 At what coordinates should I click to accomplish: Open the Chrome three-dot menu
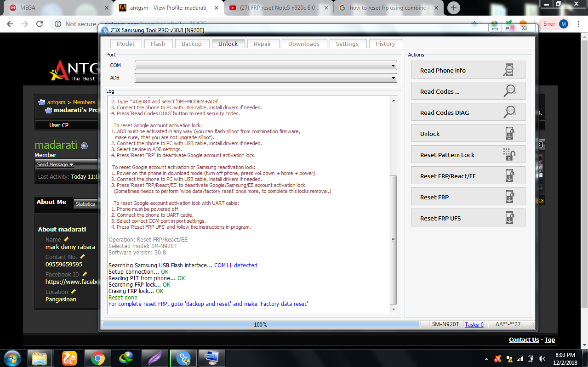point(578,24)
